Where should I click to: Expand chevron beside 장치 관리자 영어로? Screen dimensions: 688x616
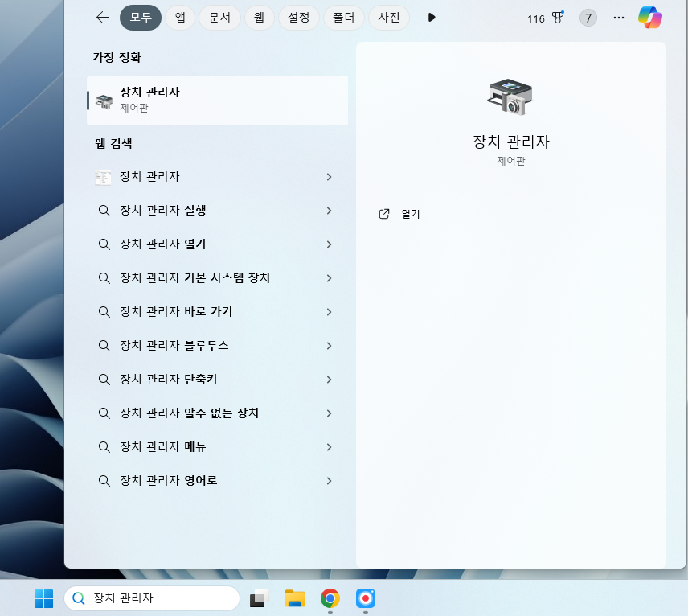coord(329,481)
